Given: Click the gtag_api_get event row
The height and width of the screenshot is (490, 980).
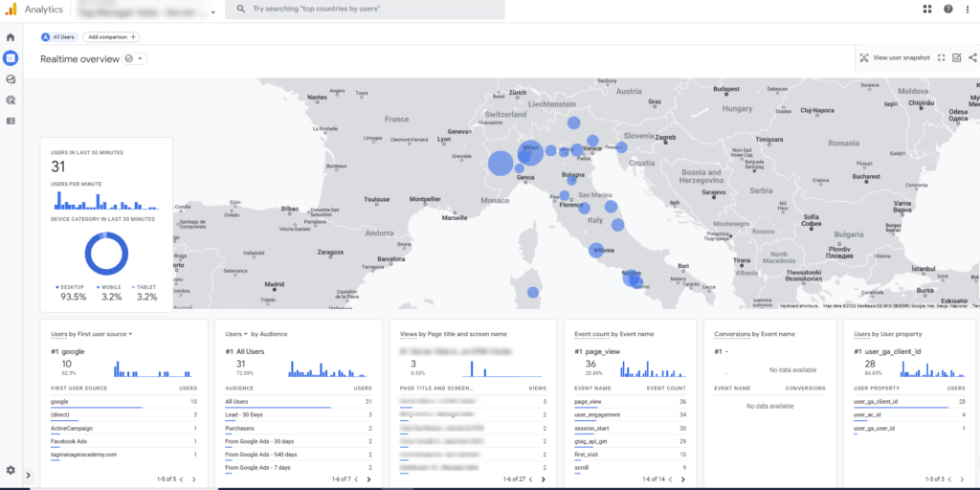Looking at the screenshot, I should [x=630, y=441].
